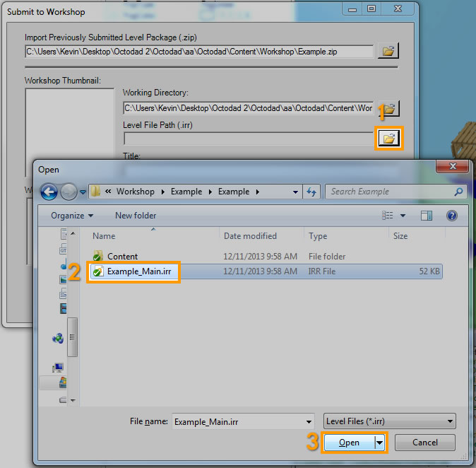476x468 pixels.
Task: Open recent locations dropdown arrow
Action: pyautogui.click(x=83, y=192)
